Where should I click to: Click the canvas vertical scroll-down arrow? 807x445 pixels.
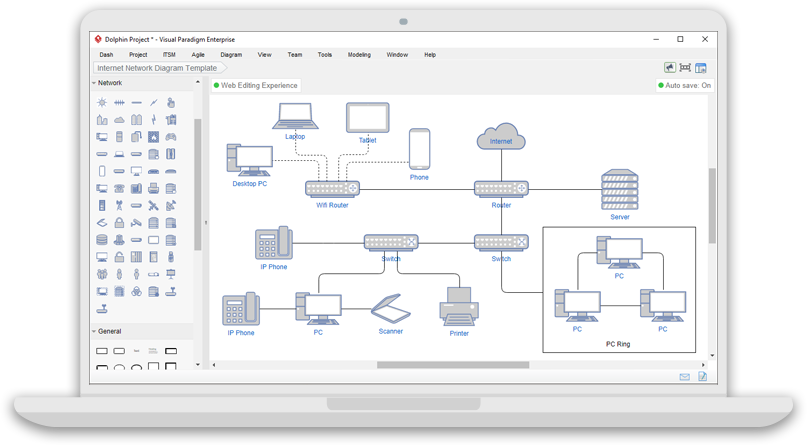coord(712,355)
